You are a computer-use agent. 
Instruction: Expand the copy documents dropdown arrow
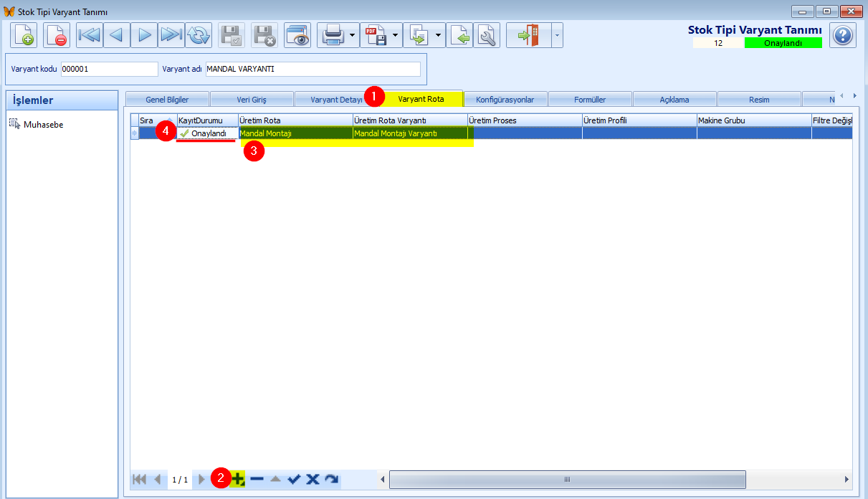pos(438,35)
